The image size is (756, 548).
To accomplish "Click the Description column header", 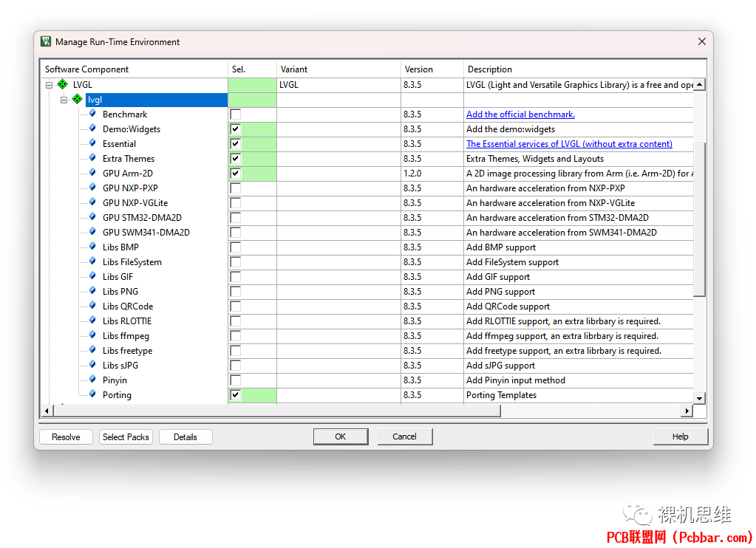I will (x=585, y=69).
